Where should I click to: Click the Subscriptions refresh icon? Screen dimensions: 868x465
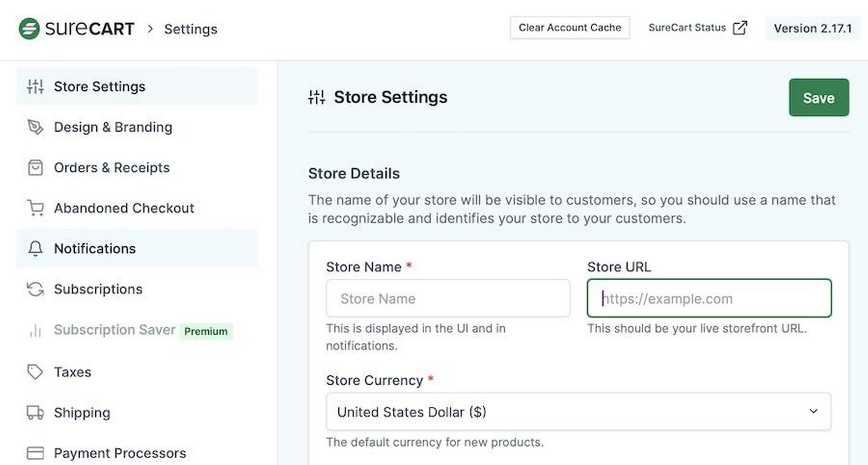click(35, 289)
